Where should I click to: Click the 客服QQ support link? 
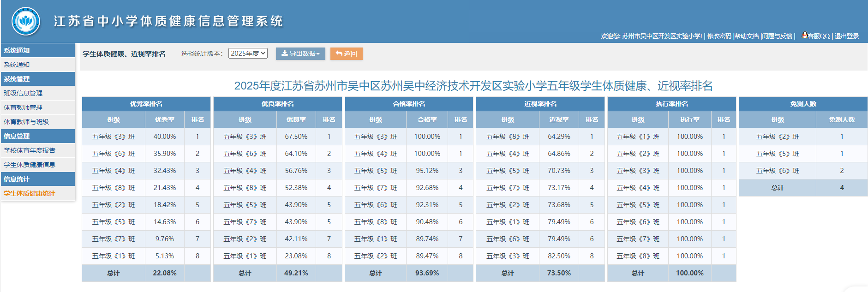[819, 36]
